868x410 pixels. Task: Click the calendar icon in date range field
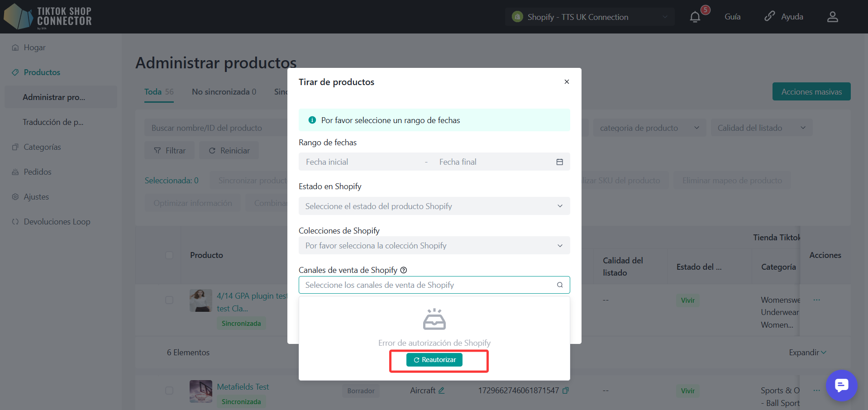559,162
